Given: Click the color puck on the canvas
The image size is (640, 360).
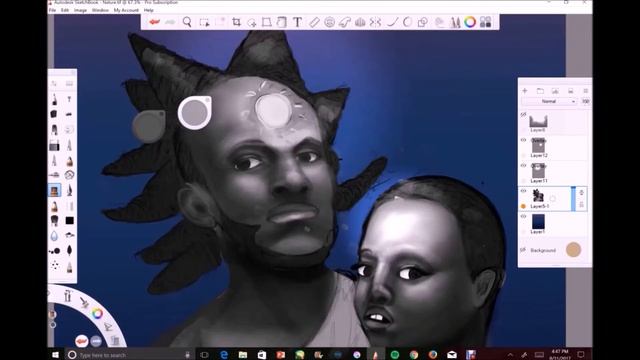Looking at the screenshot, I should [x=195, y=112].
